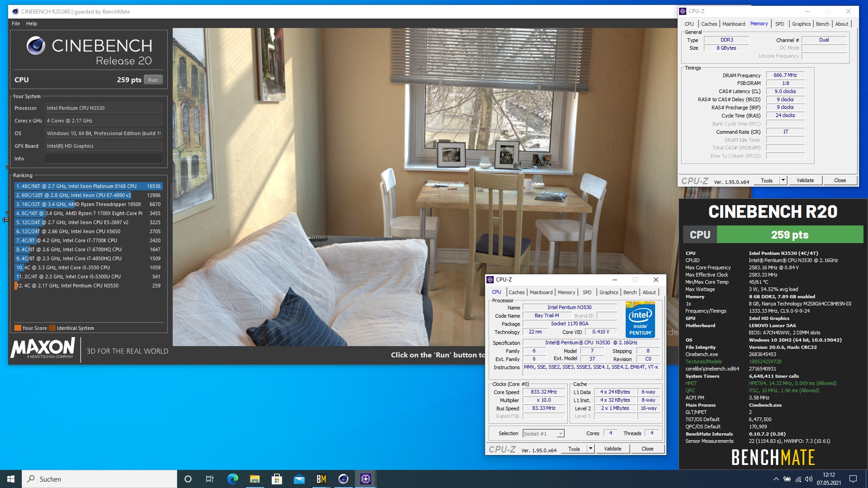Switch to BenchMate taskbar icon

click(x=321, y=479)
